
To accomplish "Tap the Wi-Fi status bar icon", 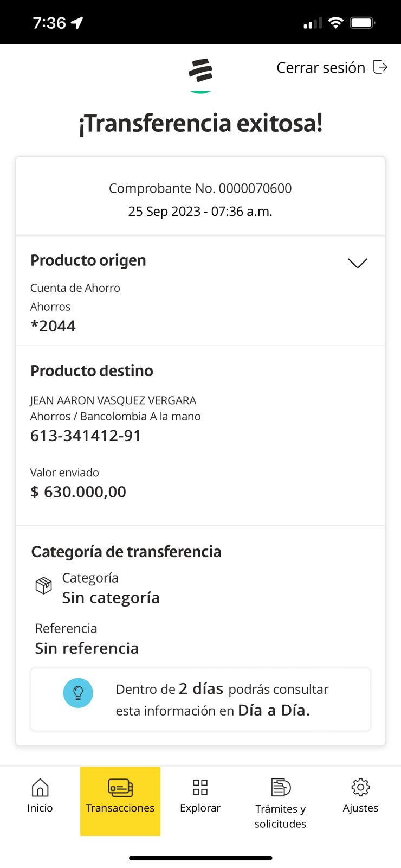I will pyautogui.click(x=336, y=23).
